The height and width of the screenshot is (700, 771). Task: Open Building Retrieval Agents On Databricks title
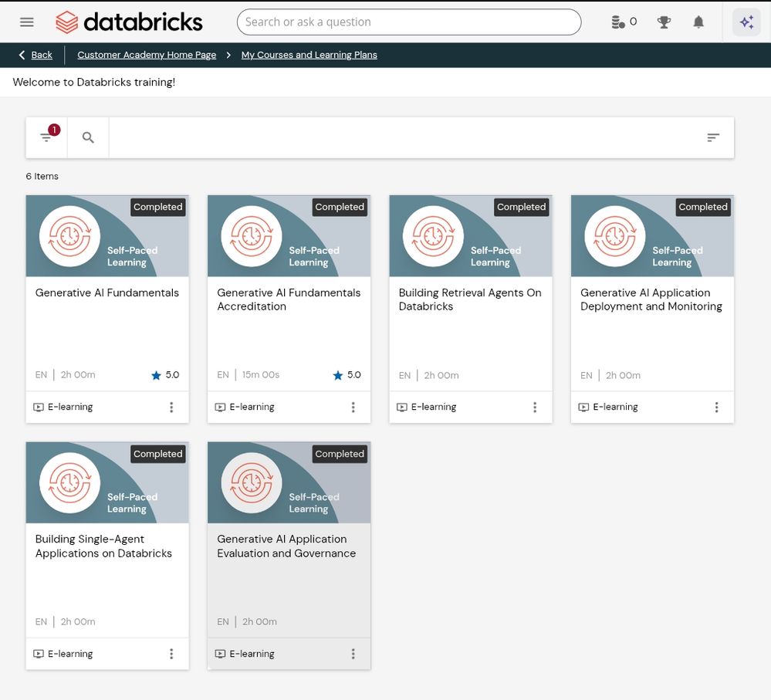click(x=470, y=299)
